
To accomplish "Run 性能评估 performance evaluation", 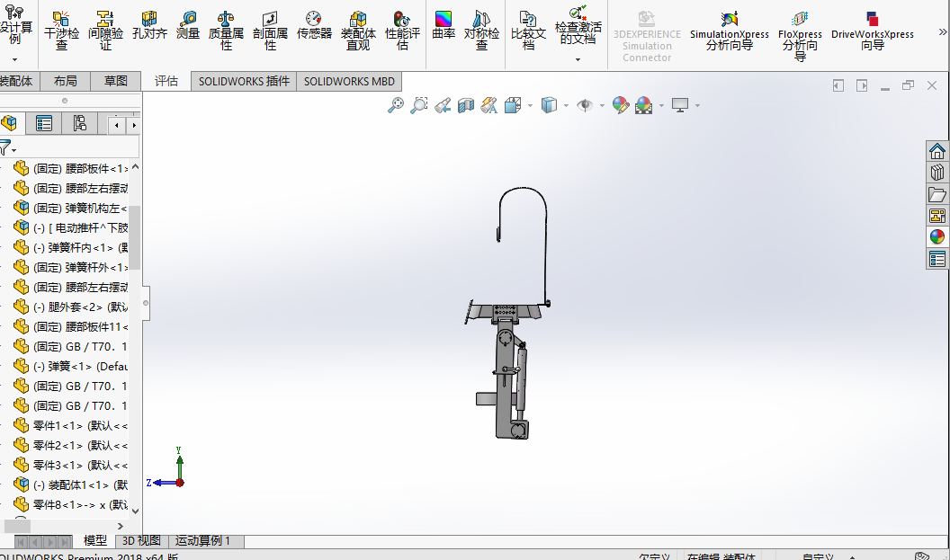I will tap(402, 31).
